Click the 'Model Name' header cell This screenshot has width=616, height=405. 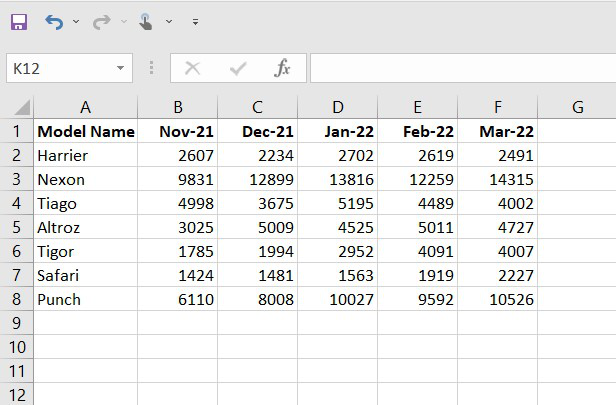click(86, 131)
